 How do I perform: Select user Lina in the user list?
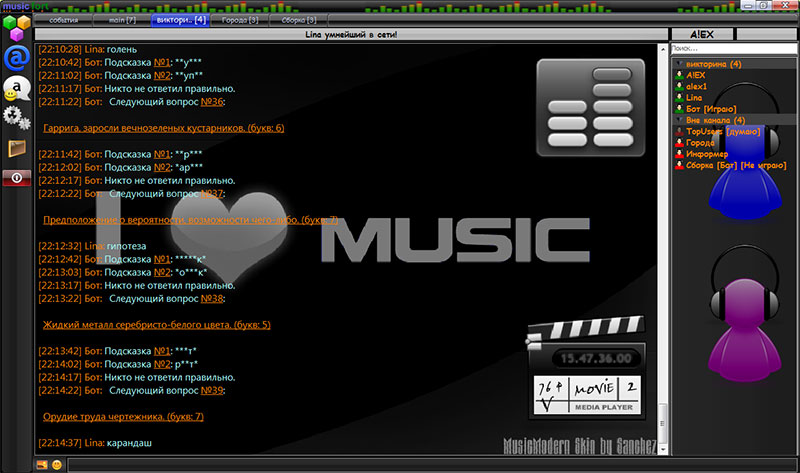pos(694,97)
